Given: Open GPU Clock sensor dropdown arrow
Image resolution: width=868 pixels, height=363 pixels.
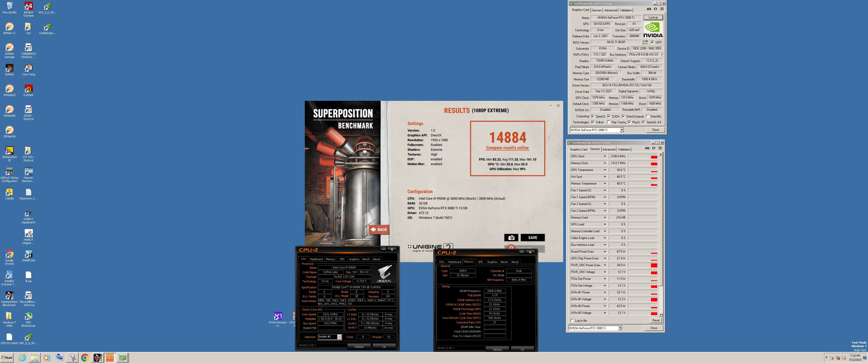Looking at the screenshot, I should [605, 156].
